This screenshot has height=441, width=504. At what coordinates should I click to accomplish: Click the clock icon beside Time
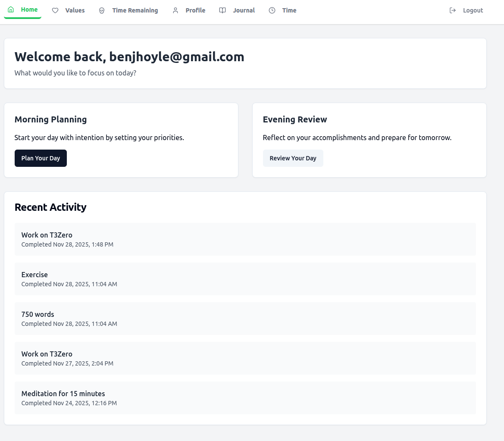tap(272, 10)
